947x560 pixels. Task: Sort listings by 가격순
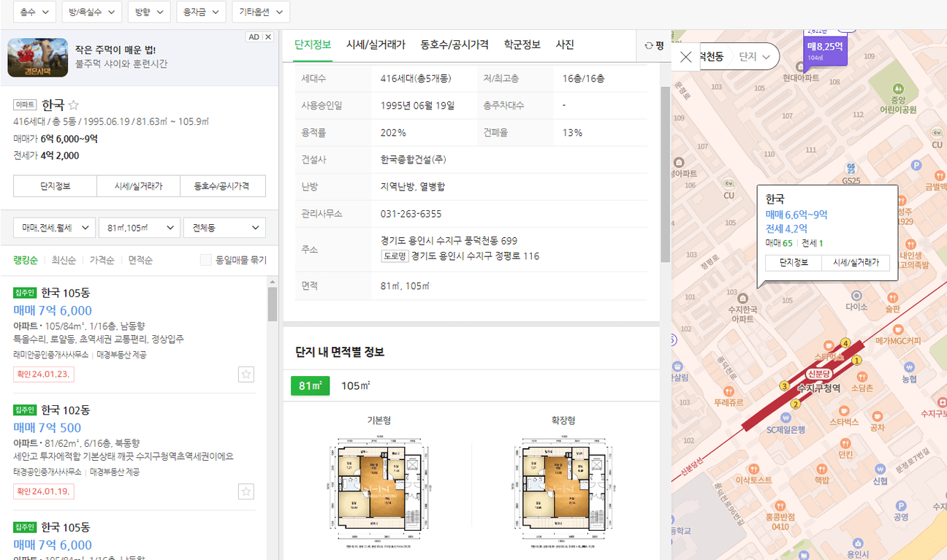(102, 260)
